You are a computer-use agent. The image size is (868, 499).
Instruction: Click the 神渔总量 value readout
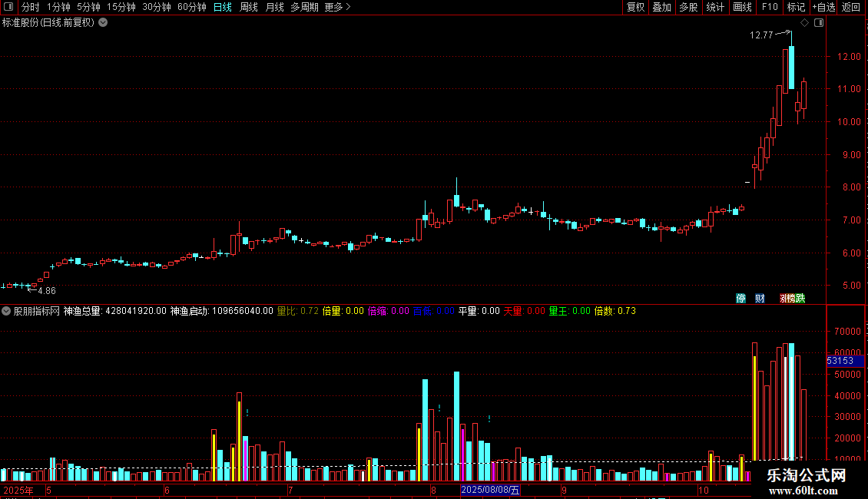[114, 311]
